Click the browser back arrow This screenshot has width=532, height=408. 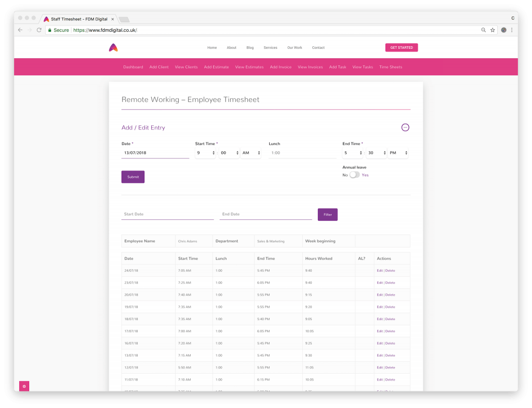19,30
